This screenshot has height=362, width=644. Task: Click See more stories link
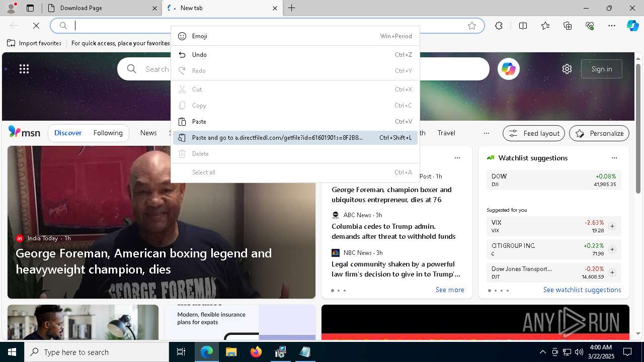click(450, 290)
